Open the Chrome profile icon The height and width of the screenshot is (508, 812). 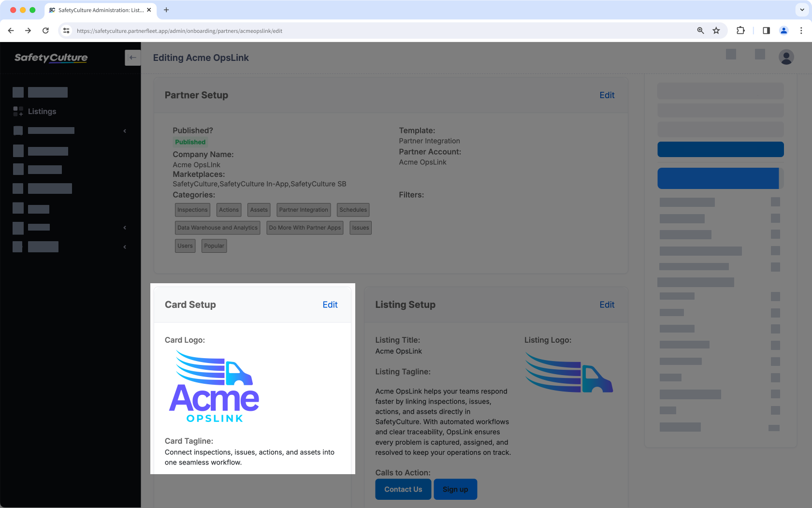784,30
